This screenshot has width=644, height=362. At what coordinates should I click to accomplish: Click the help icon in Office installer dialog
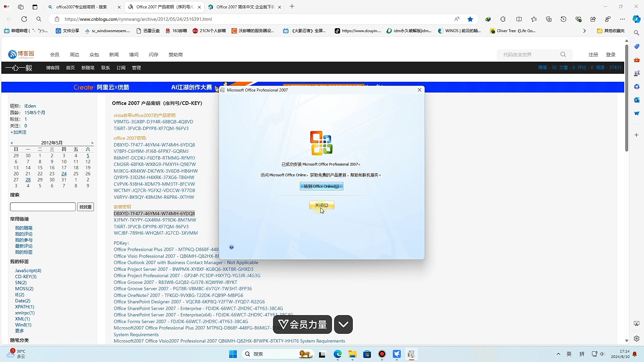(231, 247)
